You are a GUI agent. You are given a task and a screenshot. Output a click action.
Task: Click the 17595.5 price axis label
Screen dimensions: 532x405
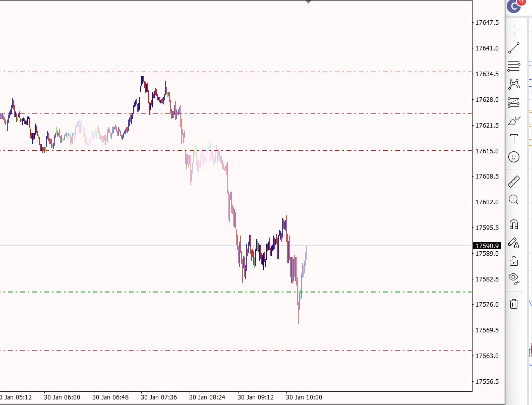[x=487, y=228]
